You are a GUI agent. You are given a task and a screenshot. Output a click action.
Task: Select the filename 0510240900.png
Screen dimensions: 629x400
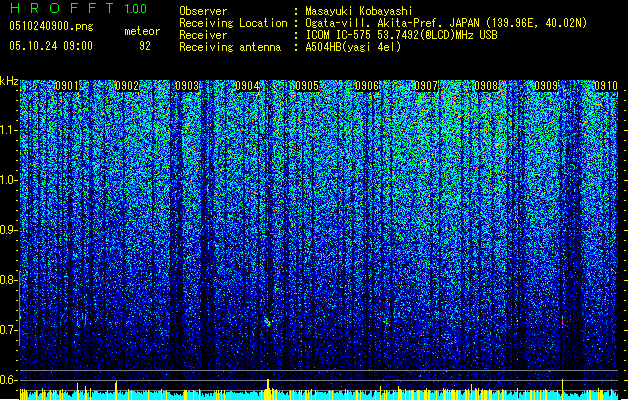pos(51,26)
